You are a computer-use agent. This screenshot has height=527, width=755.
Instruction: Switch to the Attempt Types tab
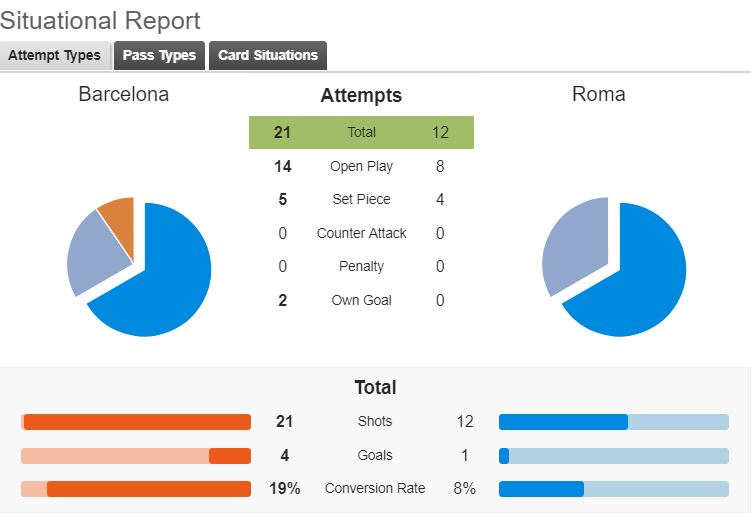click(x=55, y=56)
